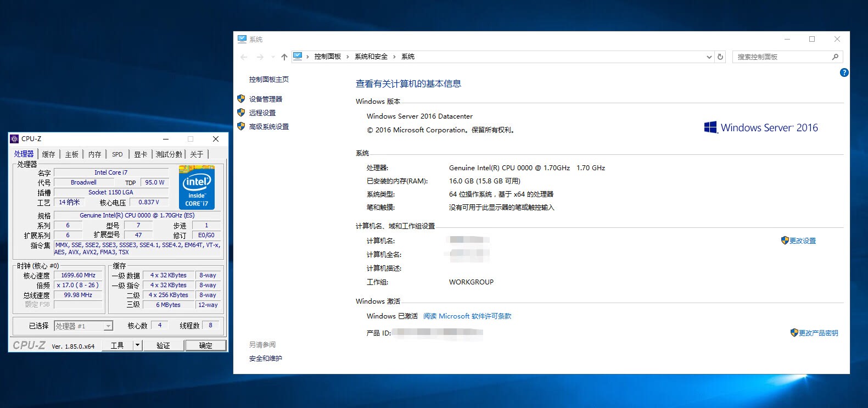
Task: Click the computer icon in address bar
Action: pos(298,56)
